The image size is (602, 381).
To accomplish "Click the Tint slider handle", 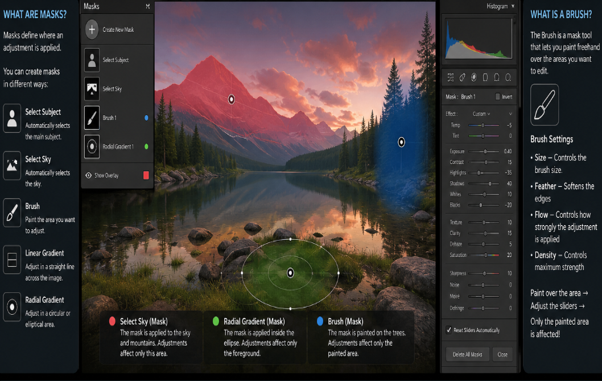I will 483,136.
